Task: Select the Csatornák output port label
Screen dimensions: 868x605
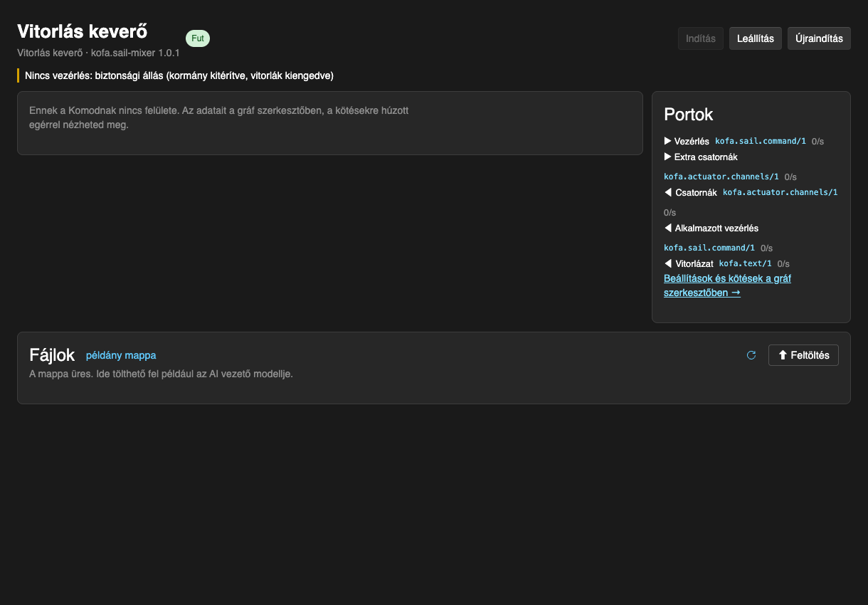Action: 696,192
